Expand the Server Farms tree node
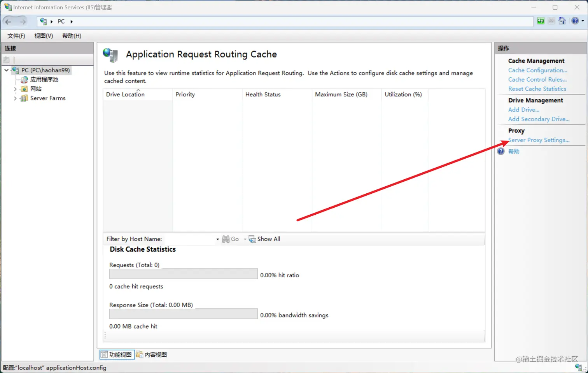This screenshot has height=373, width=588. (15, 98)
